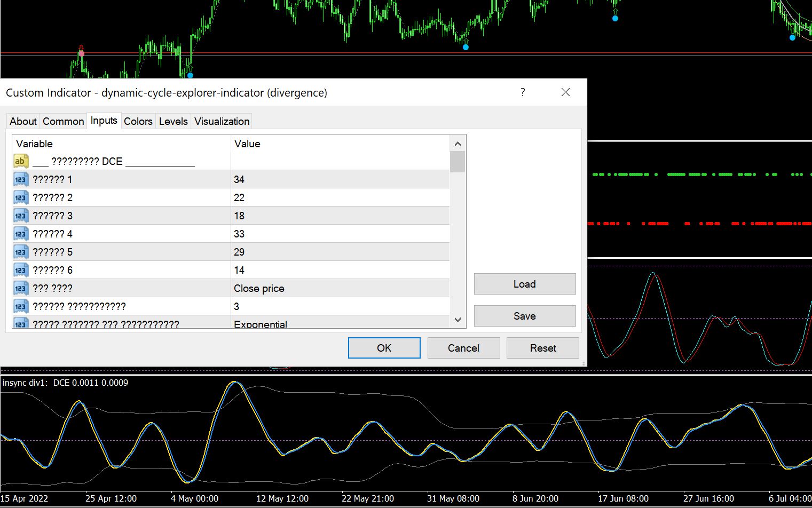The height and width of the screenshot is (508, 812).
Task: Click the integer icon beside value 29
Action: [x=21, y=252]
